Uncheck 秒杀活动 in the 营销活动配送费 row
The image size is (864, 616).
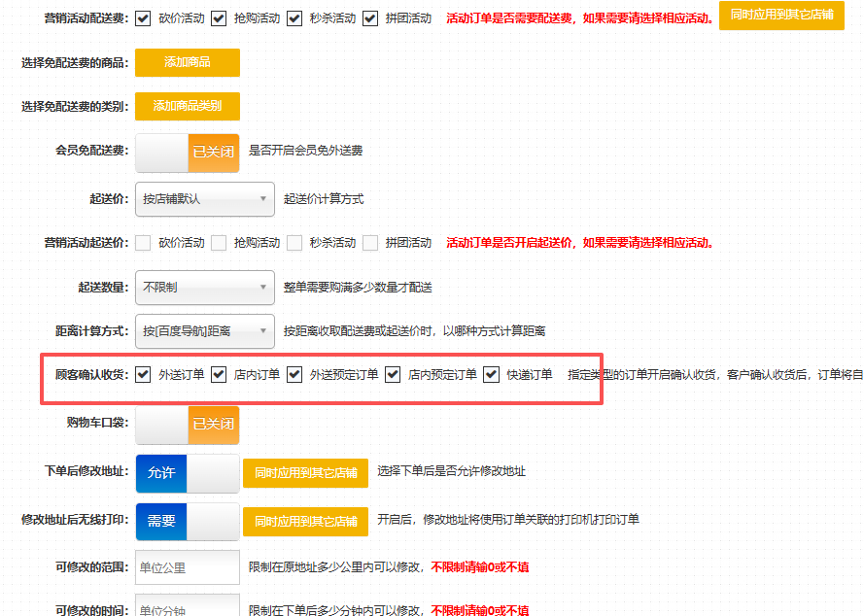click(x=295, y=18)
